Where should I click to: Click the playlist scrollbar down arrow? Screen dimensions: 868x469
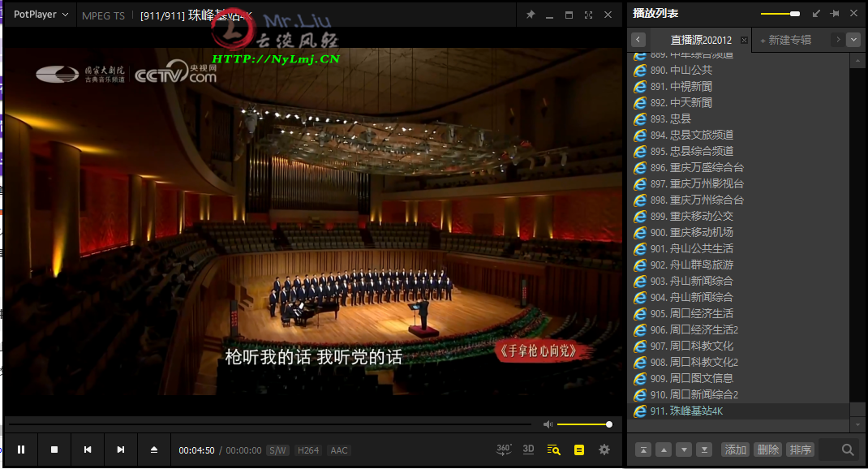click(858, 424)
